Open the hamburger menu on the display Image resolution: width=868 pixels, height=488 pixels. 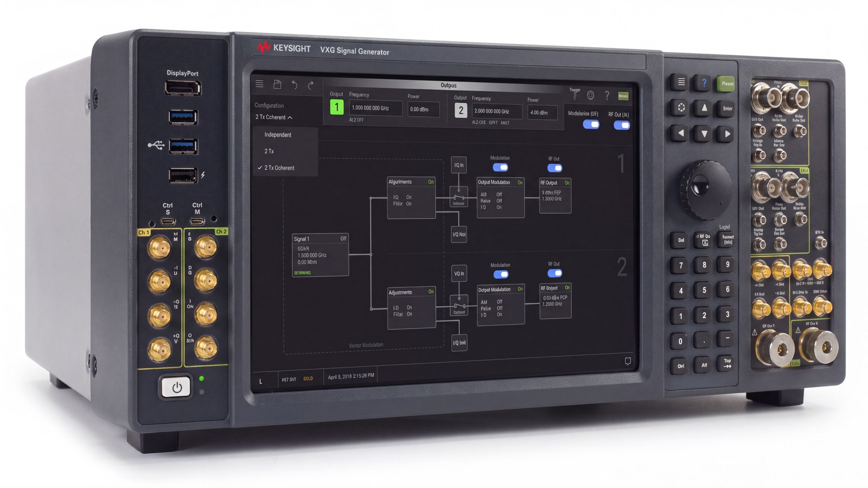coord(259,84)
